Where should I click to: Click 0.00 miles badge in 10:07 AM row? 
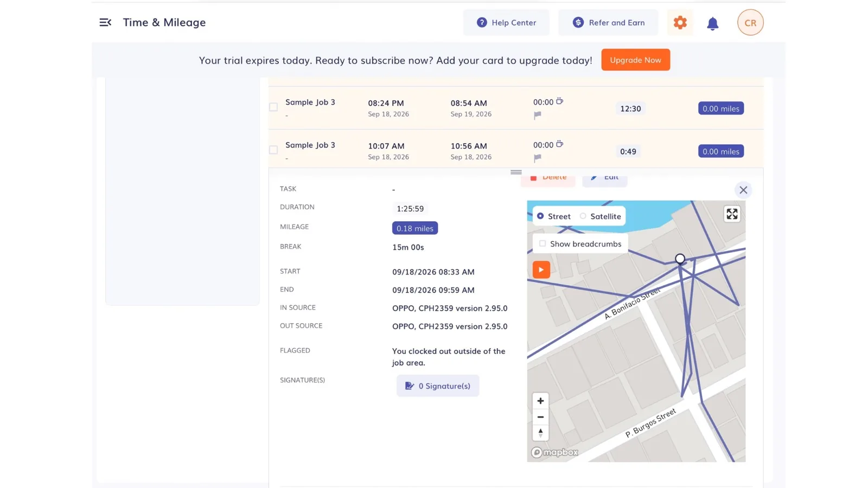coord(720,151)
